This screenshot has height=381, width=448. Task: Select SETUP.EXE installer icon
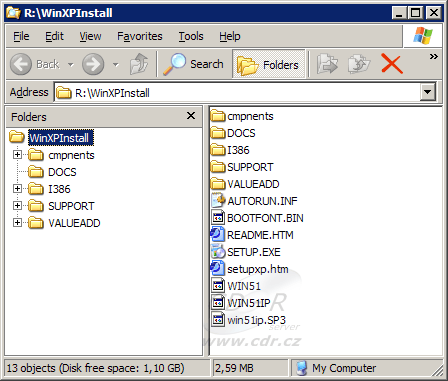(x=218, y=252)
